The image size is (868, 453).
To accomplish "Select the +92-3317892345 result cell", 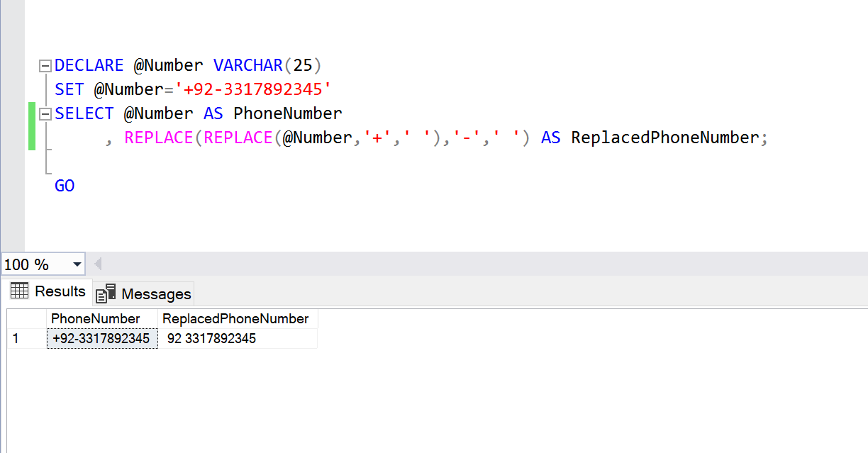I will tap(102, 338).
